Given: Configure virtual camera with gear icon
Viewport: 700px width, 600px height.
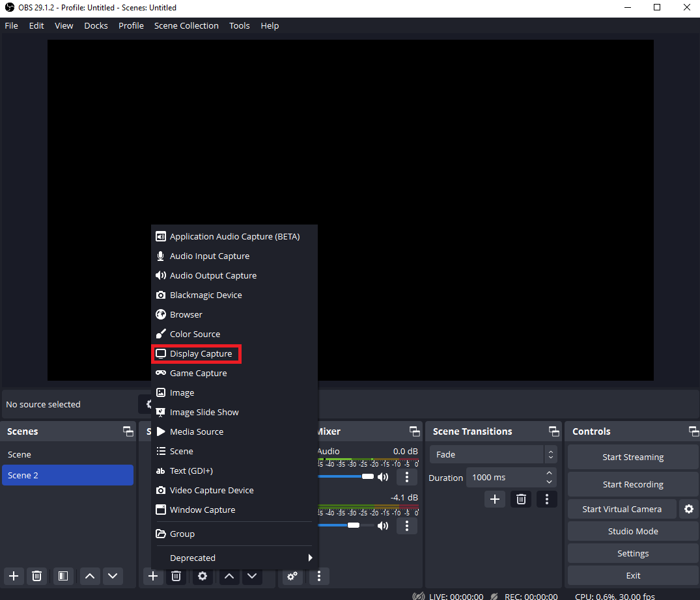Looking at the screenshot, I should [688, 509].
